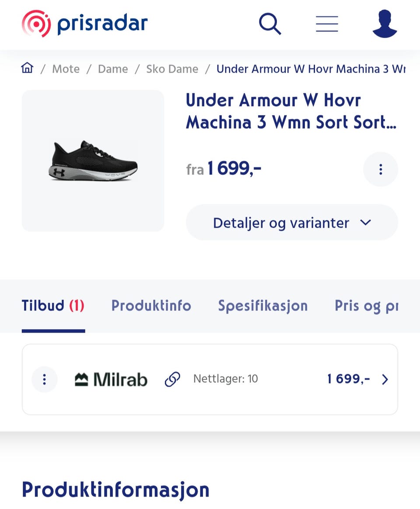Switch to the Produktinfo tab
The image size is (420, 509).
tap(151, 306)
